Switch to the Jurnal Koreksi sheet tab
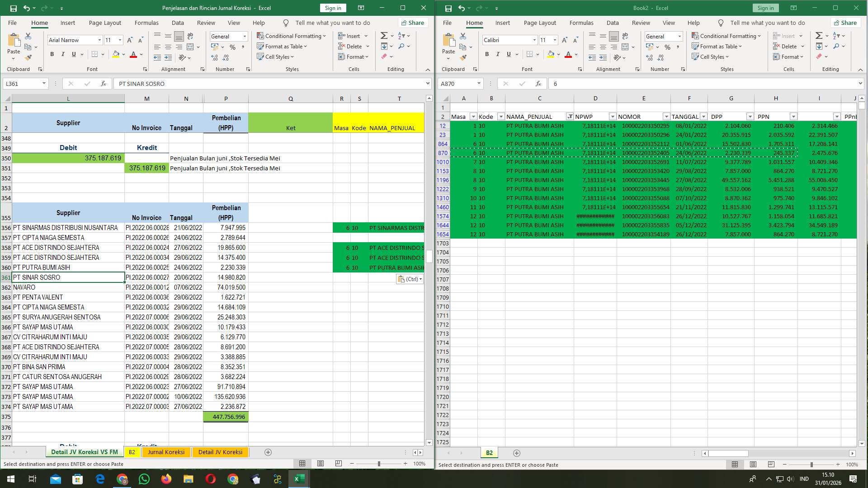 pos(166,452)
